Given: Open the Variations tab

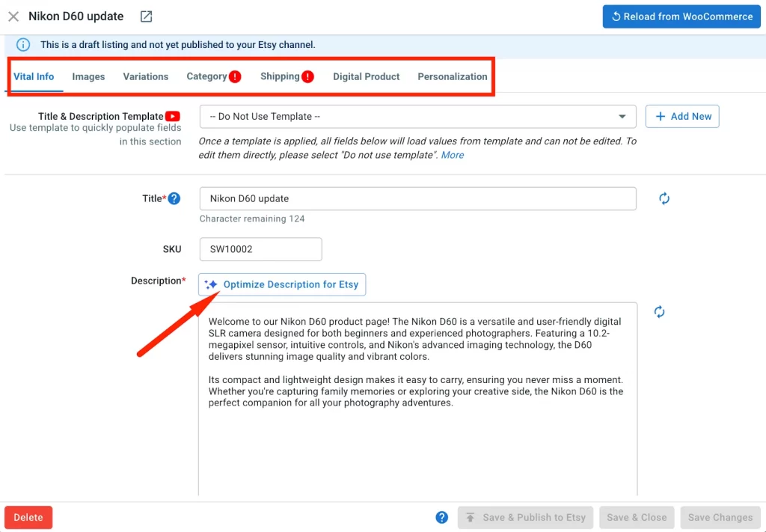Looking at the screenshot, I should click(x=145, y=76).
